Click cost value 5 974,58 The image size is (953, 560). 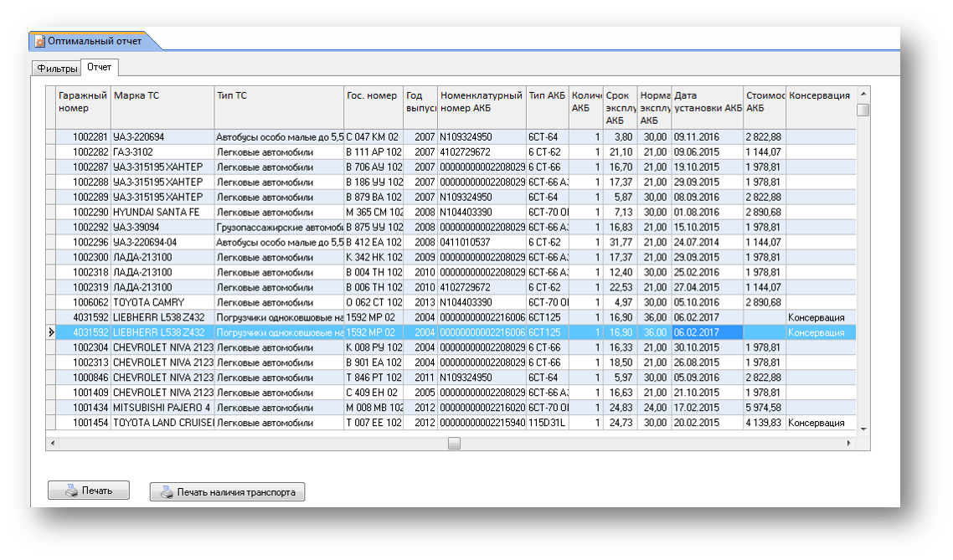[765, 408]
